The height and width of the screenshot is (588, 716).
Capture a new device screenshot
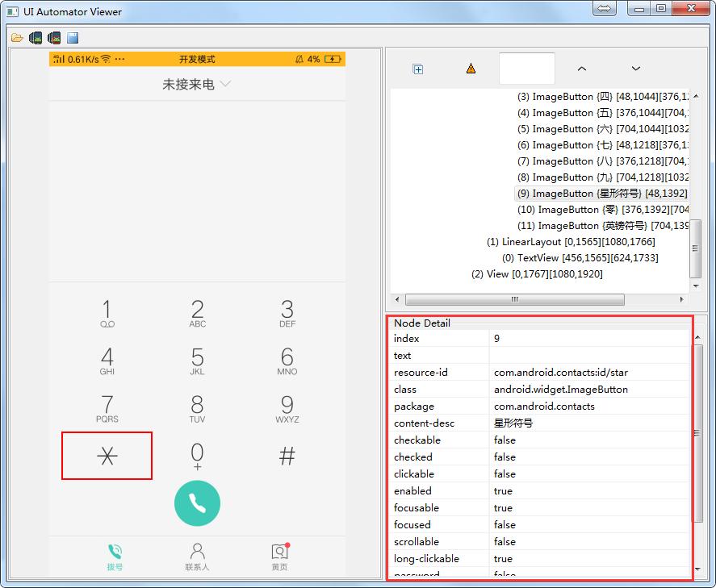[34, 37]
